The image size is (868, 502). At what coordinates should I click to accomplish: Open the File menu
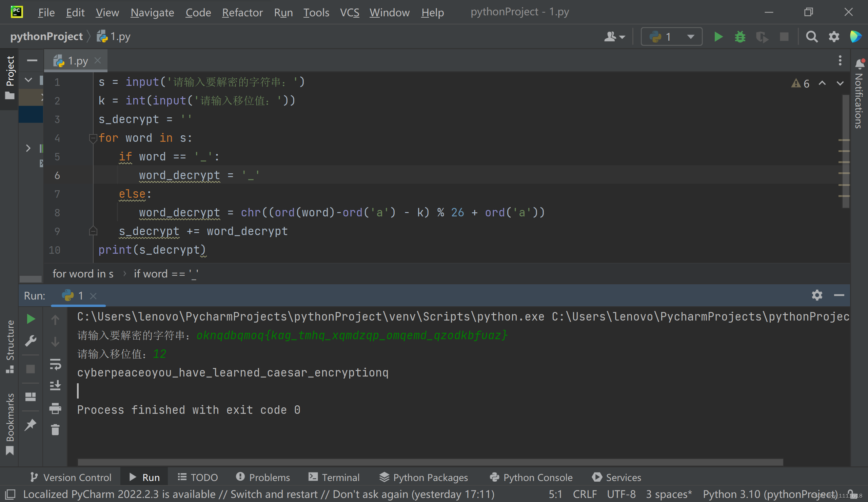(46, 13)
